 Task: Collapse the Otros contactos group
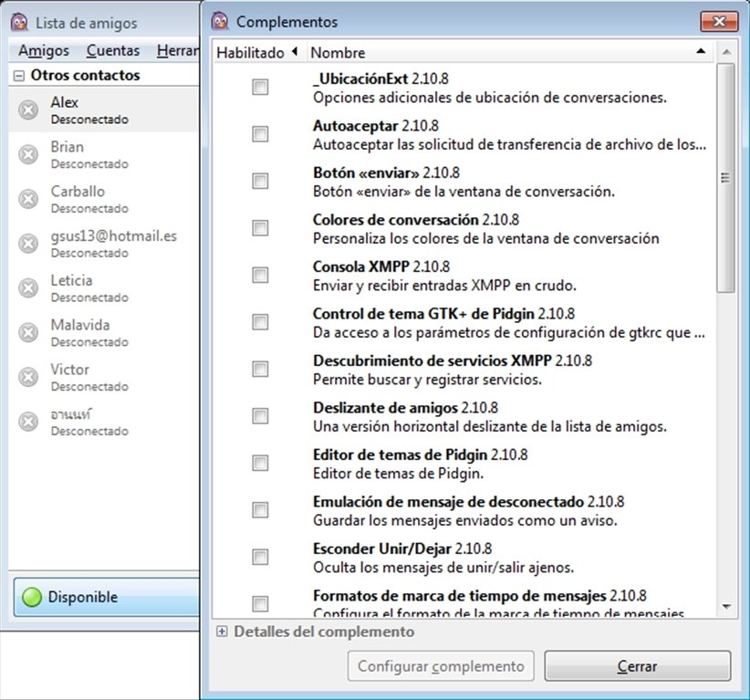click(18, 76)
